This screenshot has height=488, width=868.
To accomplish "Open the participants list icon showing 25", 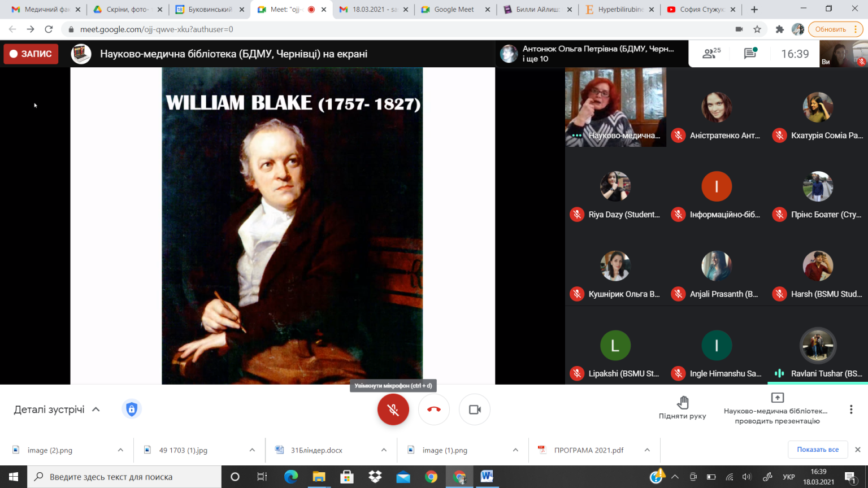I will [711, 54].
